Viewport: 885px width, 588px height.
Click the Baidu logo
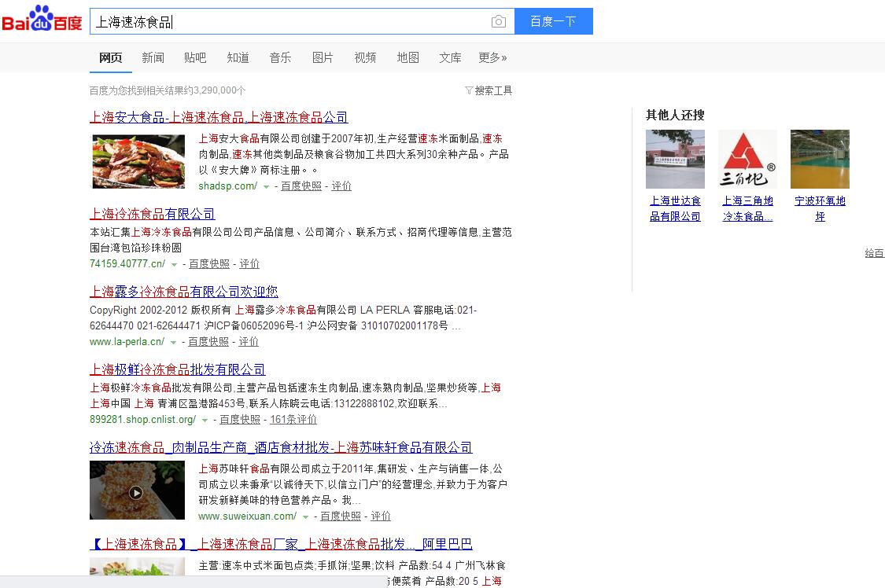(42, 19)
